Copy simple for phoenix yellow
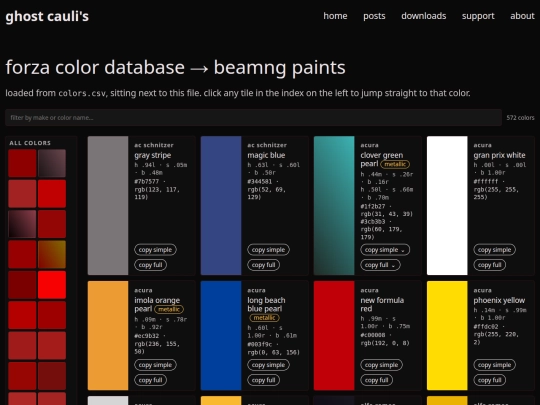 point(495,365)
